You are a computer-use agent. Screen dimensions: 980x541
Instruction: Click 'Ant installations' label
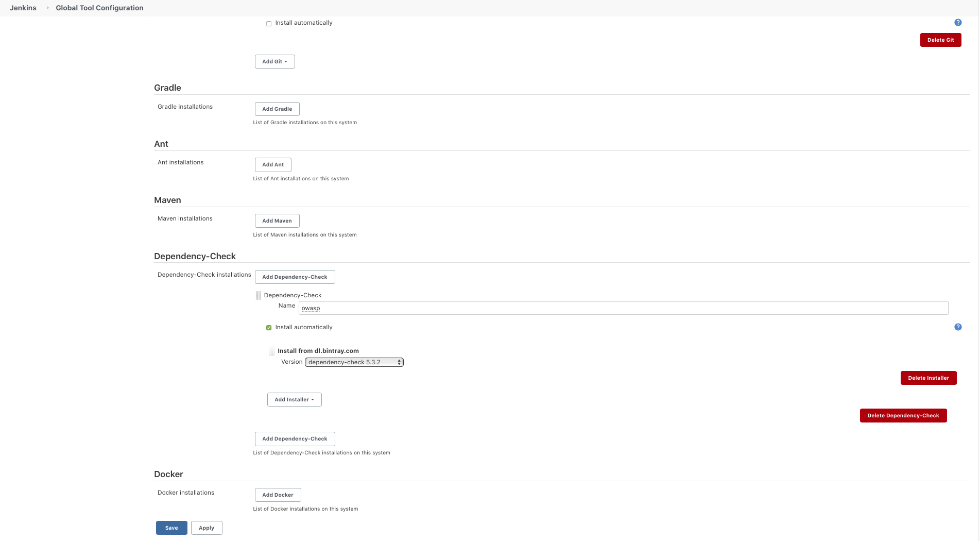pyautogui.click(x=180, y=162)
